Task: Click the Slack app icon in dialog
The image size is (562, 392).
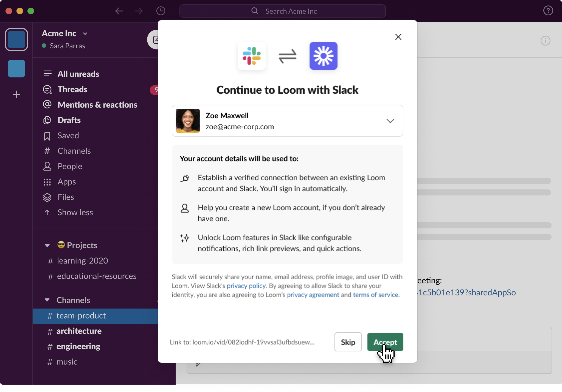Action: pyautogui.click(x=252, y=55)
